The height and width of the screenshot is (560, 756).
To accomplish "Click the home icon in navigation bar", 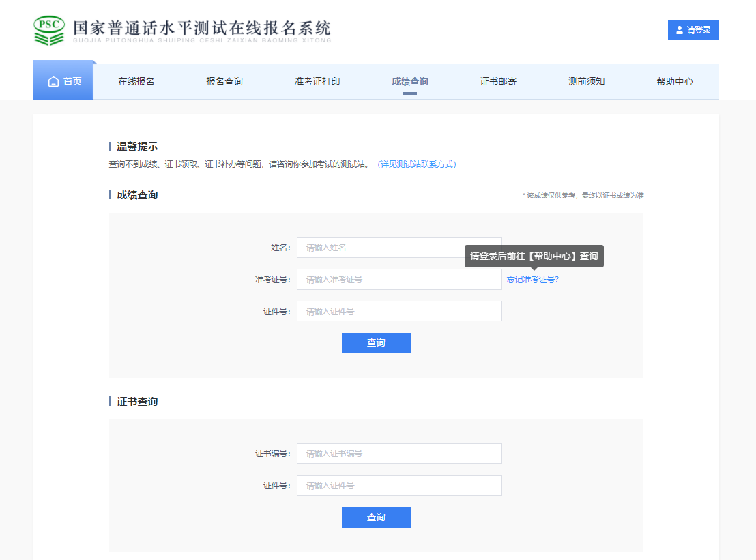I will click(x=53, y=82).
